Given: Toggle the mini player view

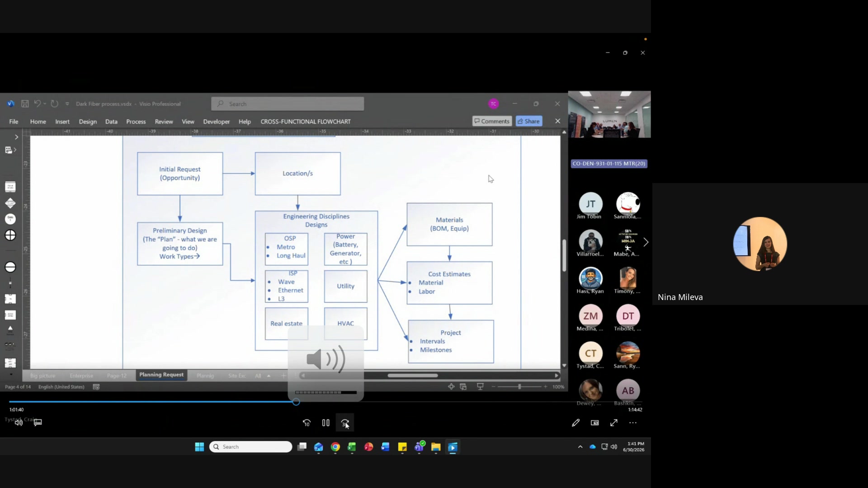Looking at the screenshot, I should pos(594,423).
